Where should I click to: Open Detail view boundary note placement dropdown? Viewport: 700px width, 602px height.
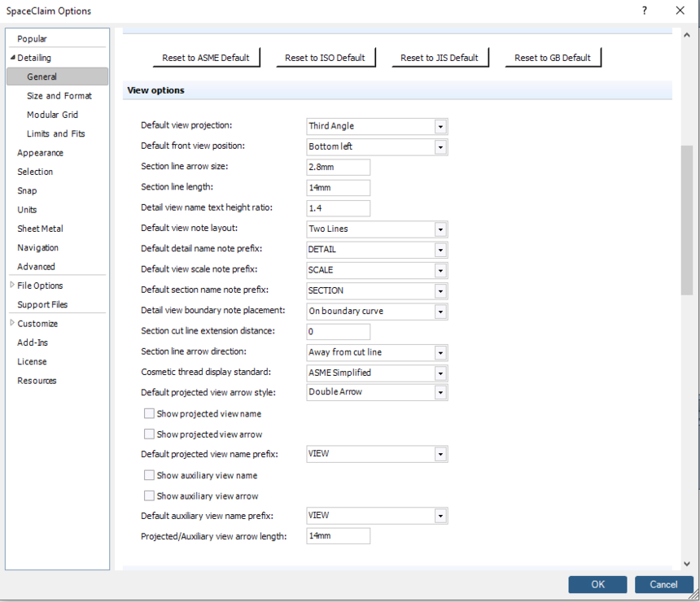pyautogui.click(x=440, y=311)
